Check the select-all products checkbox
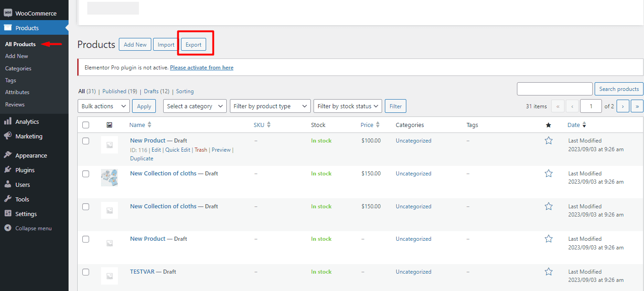 85,124
